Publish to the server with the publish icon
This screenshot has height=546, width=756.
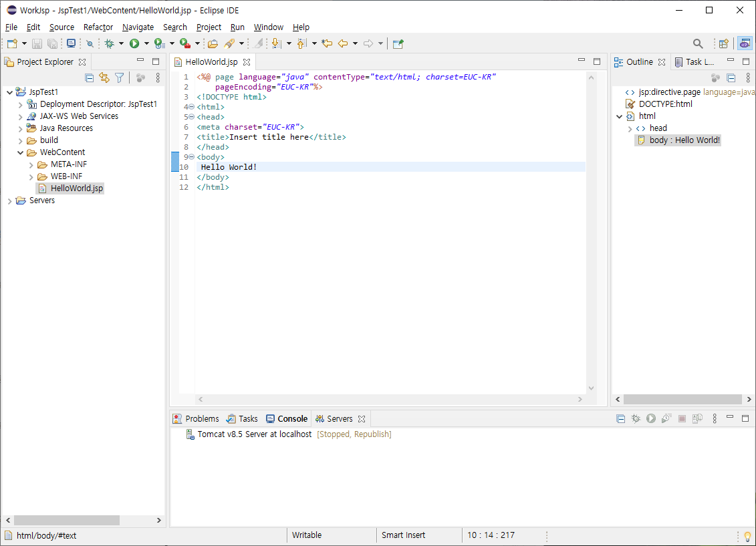pyautogui.click(x=698, y=418)
